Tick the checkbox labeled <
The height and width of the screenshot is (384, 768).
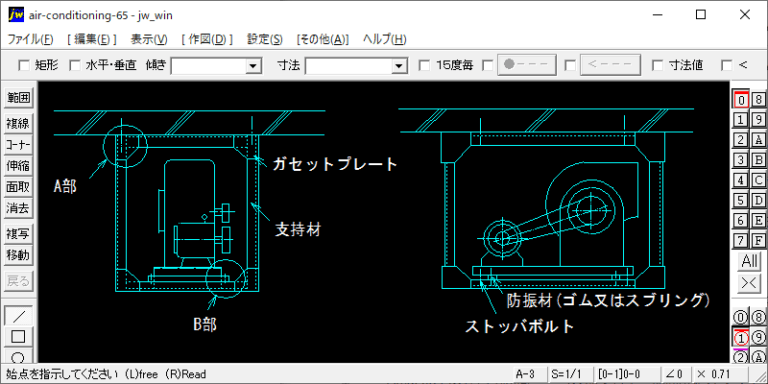point(727,65)
